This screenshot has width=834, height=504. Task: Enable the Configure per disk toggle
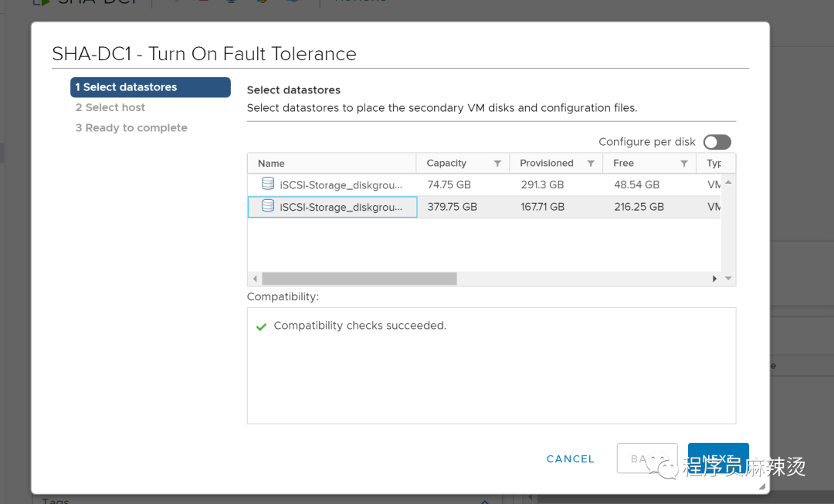point(717,142)
